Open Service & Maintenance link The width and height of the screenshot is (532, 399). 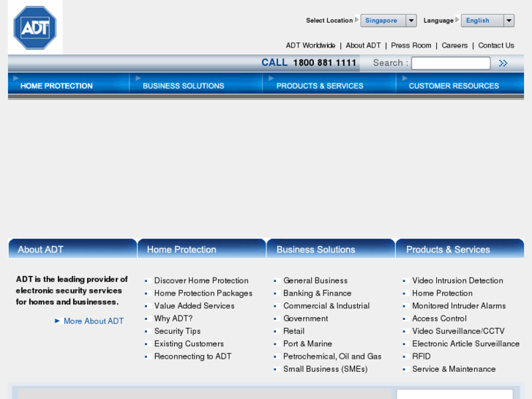tap(454, 369)
